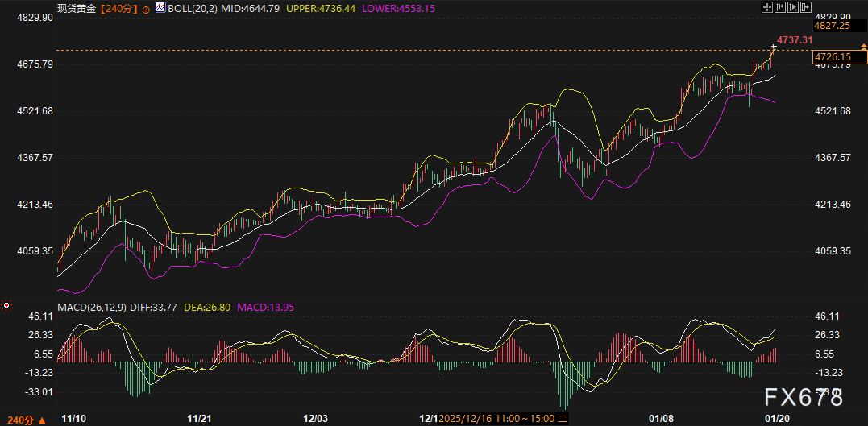Click the orange 4726.15 current price tag

[x=833, y=57]
